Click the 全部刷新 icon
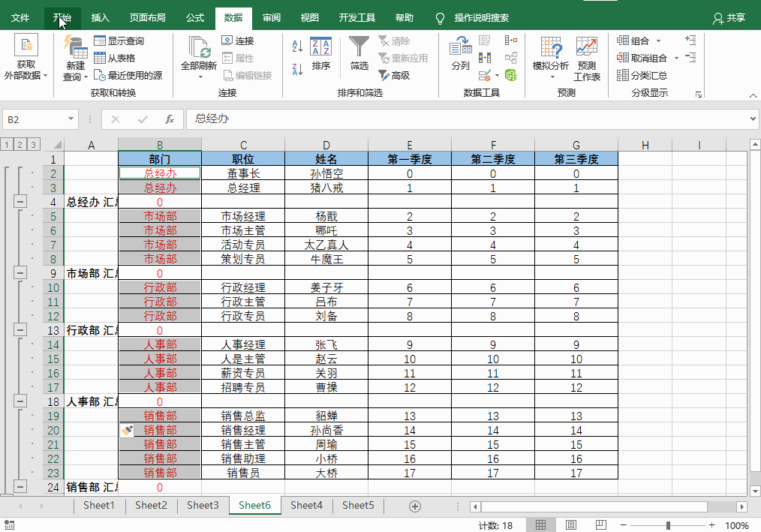Viewport: 761px width, 532px height. (x=198, y=57)
